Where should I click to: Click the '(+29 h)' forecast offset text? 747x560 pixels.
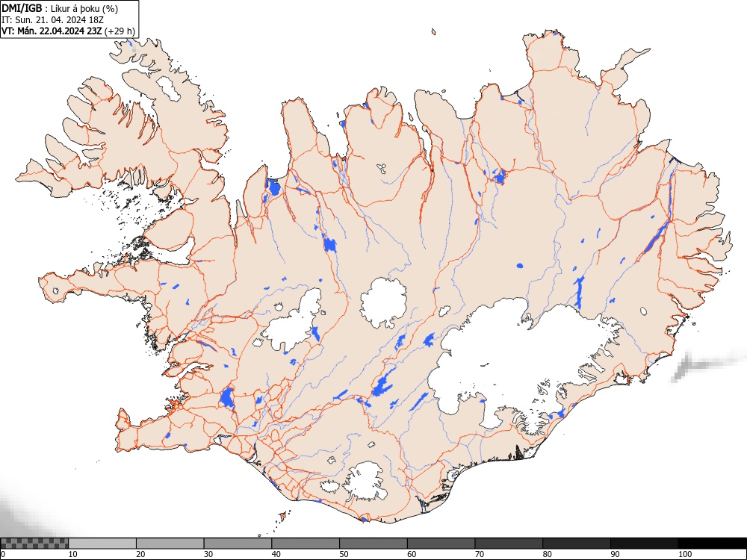120,31
